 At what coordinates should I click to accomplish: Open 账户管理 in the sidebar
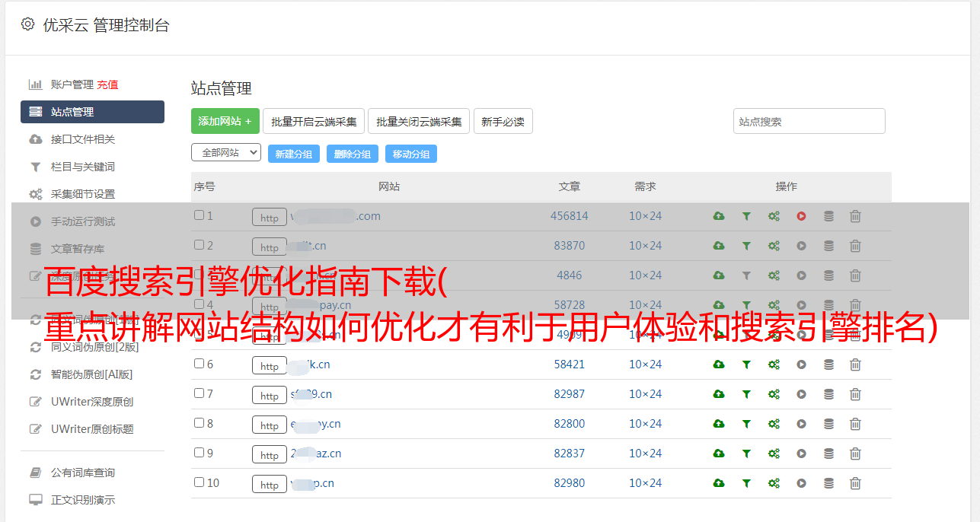coord(72,84)
